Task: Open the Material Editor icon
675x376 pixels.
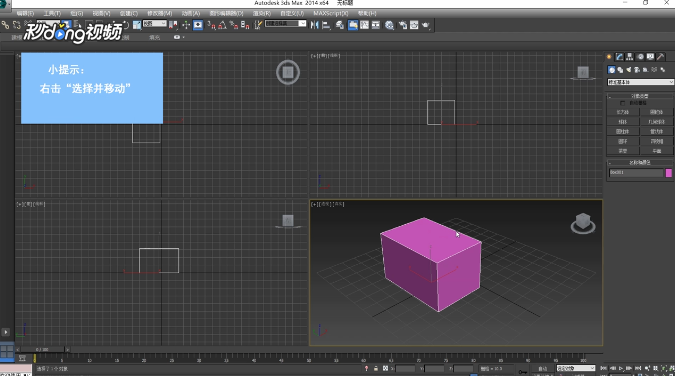Action: click(389, 25)
